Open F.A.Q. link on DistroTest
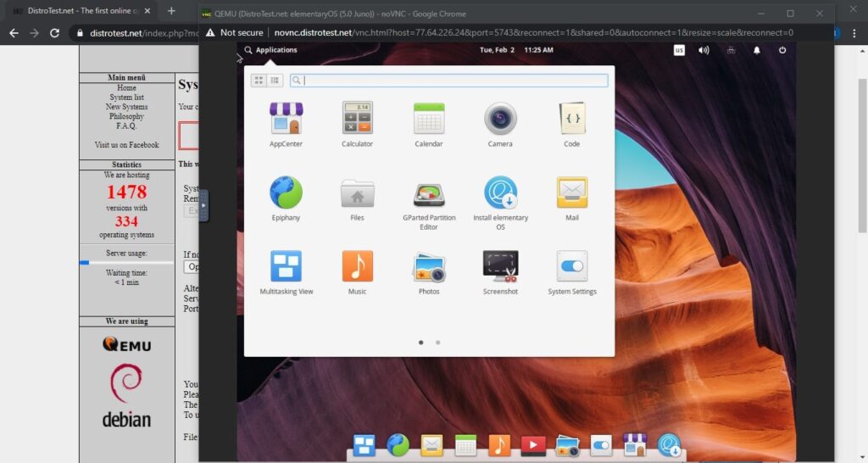This screenshot has height=463, width=868. point(126,126)
